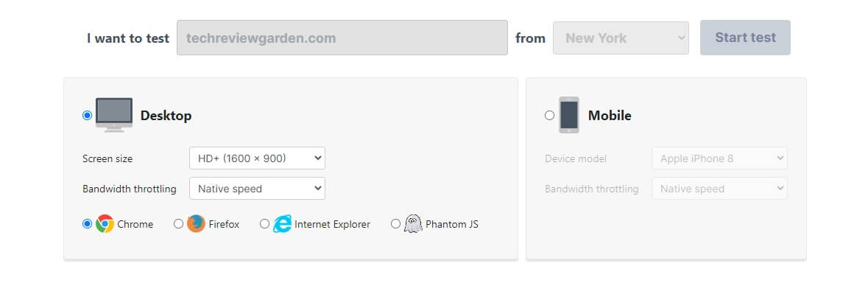Image resolution: width=868 pixels, height=297 pixels.
Task: Click the Start test button
Action: pos(745,38)
